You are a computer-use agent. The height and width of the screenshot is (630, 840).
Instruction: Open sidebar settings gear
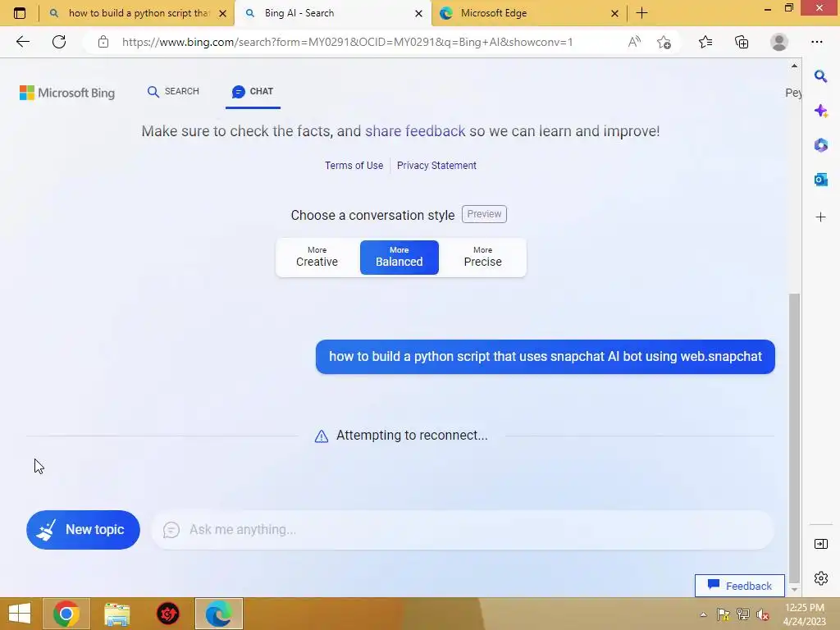click(820, 578)
